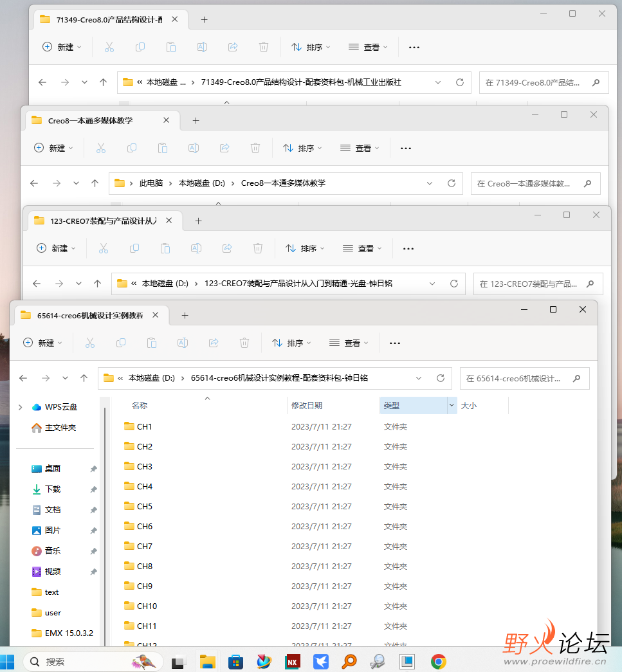Search box in Creo8一本通 window
The image size is (622, 672).
pos(535,183)
